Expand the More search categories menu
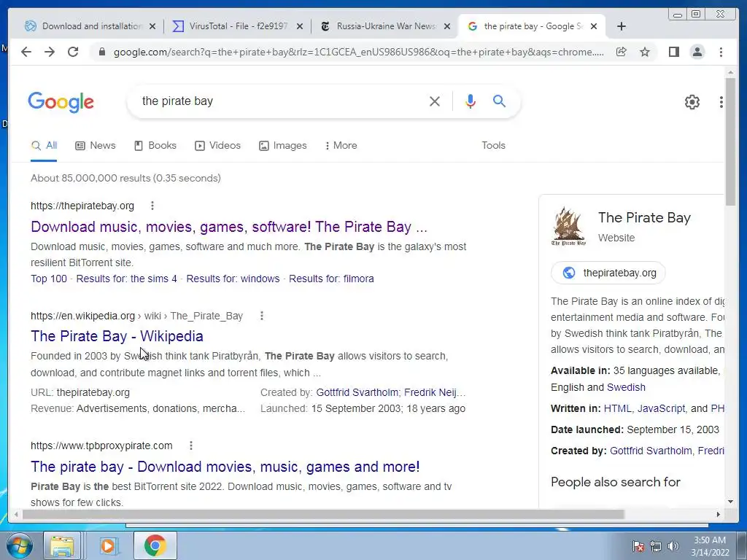The image size is (747, 560). point(341,145)
